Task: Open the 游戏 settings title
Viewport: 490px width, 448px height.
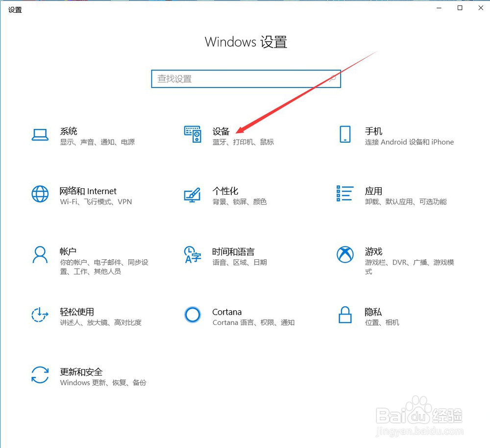Action: (x=373, y=251)
